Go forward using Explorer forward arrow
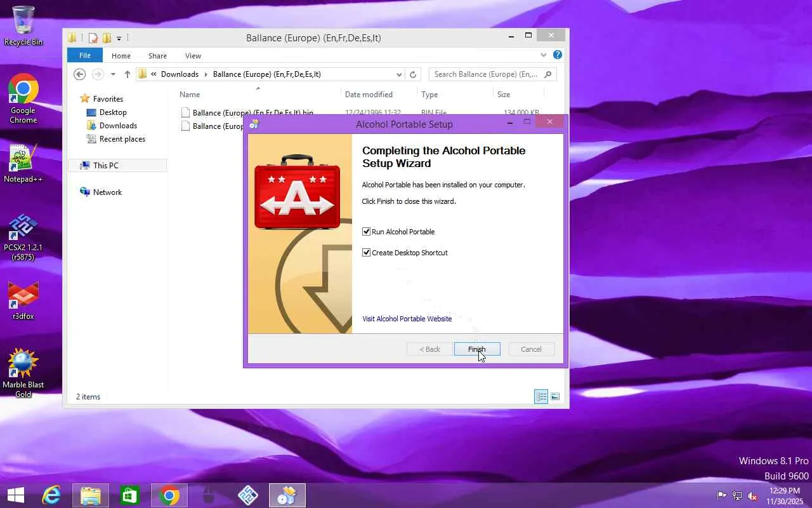812x508 pixels. (97, 74)
